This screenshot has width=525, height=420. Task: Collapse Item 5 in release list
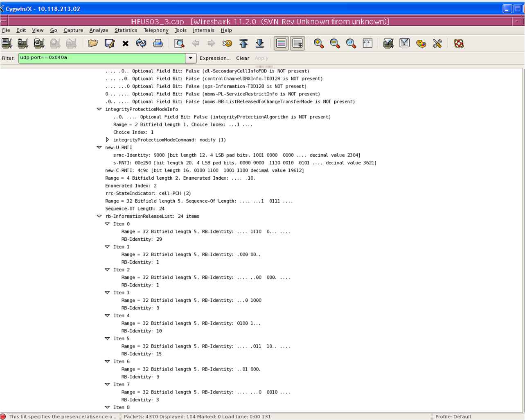[107, 339]
